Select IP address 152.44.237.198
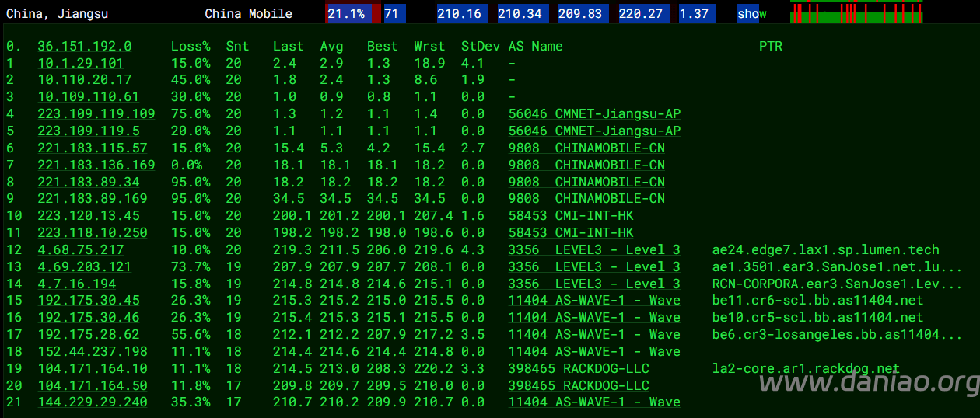Screen dimensions: 980x418 [x=93, y=352]
